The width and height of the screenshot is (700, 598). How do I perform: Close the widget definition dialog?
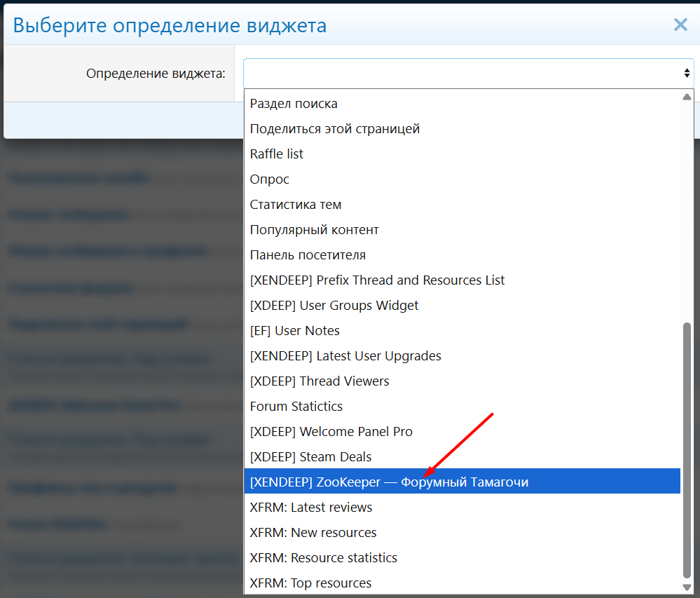click(x=680, y=25)
